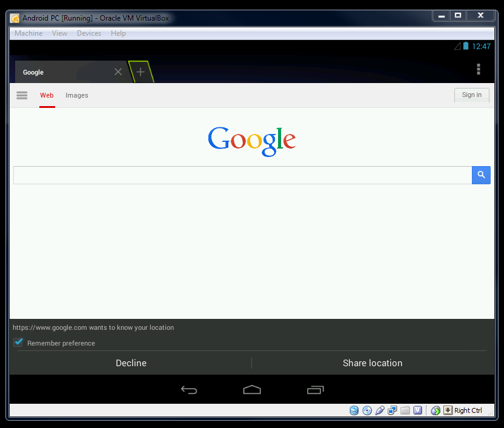Open the Devices menu
504x428 pixels.
(89, 33)
